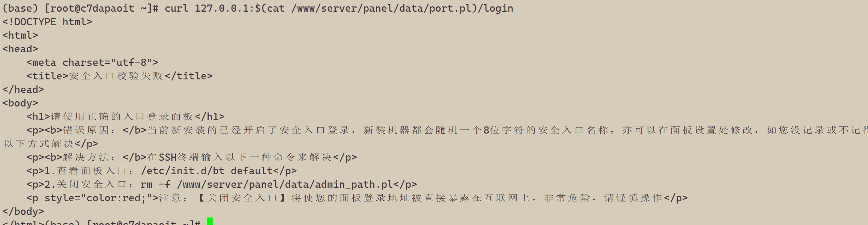Click the closing </head> tag
The height and width of the screenshot is (225, 868).
pyautogui.click(x=23, y=90)
